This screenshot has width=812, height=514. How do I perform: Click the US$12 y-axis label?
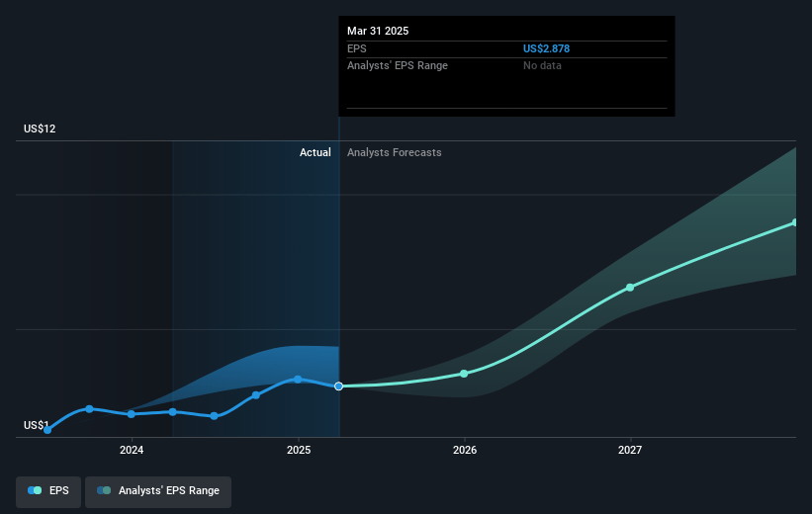(x=41, y=129)
